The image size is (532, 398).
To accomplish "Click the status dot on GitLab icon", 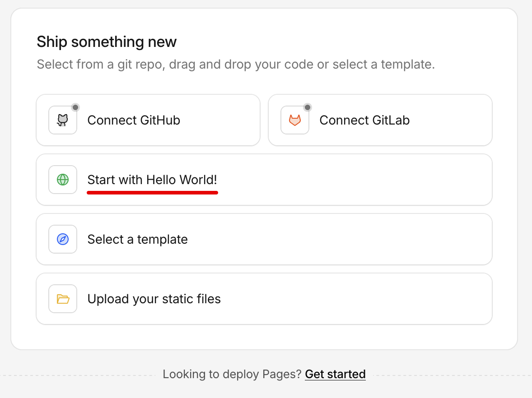I will click(308, 107).
